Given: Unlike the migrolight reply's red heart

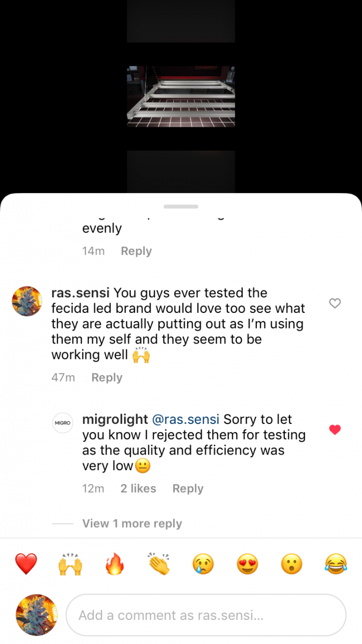Looking at the screenshot, I should point(335,429).
